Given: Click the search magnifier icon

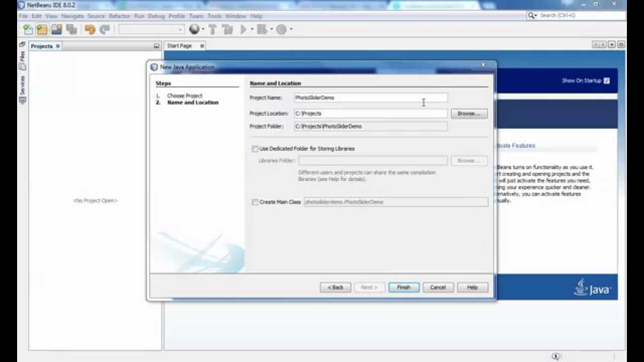Looking at the screenshot, I should [x=532, y=16].
